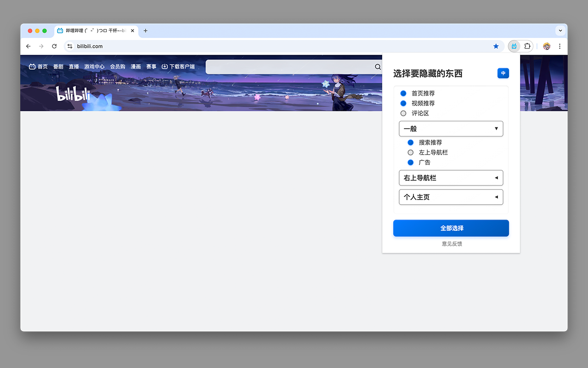Click the bookmark star icon
Image resolution: width=588 pixels, height=368 pixels.
(496, 46)
